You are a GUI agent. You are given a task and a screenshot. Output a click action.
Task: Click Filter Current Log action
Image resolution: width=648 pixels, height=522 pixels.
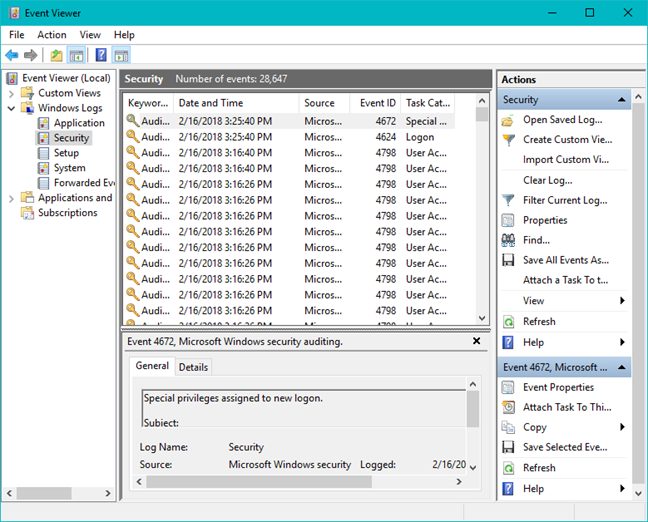565,200
